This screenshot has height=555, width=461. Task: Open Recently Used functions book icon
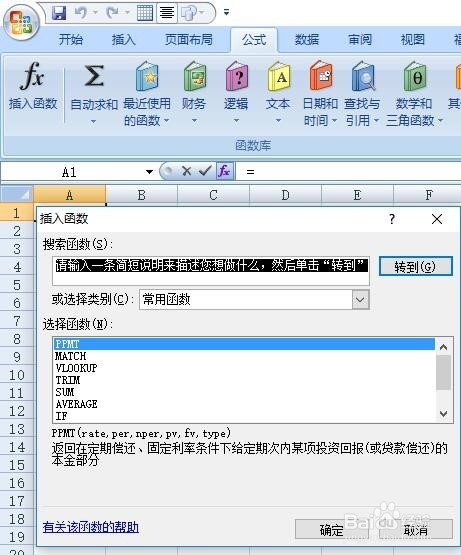[x=147, y=76]
